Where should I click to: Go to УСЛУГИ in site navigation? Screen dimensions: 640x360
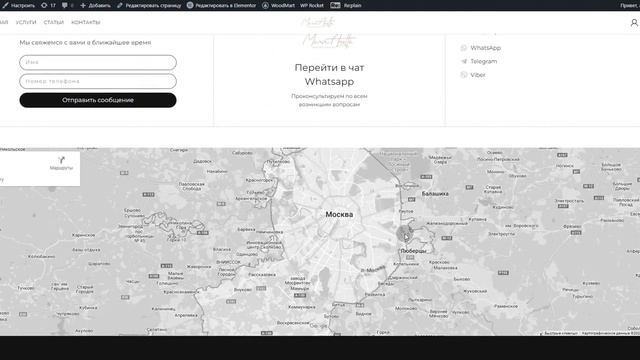click(x=26, y=22)
